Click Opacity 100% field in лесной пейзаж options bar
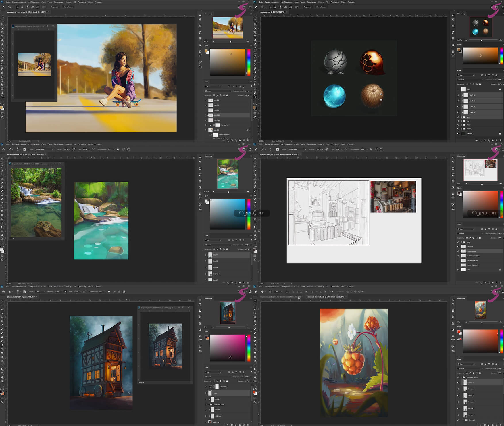 66,149
